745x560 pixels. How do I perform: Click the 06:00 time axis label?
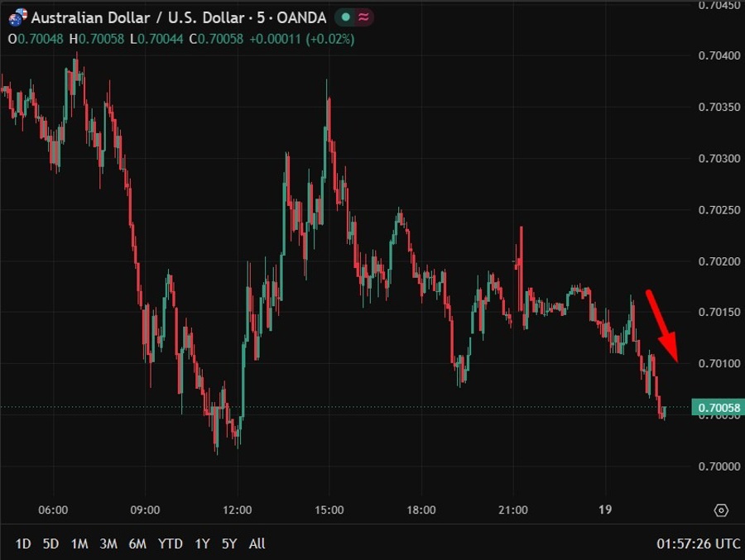tap(53, 510)
